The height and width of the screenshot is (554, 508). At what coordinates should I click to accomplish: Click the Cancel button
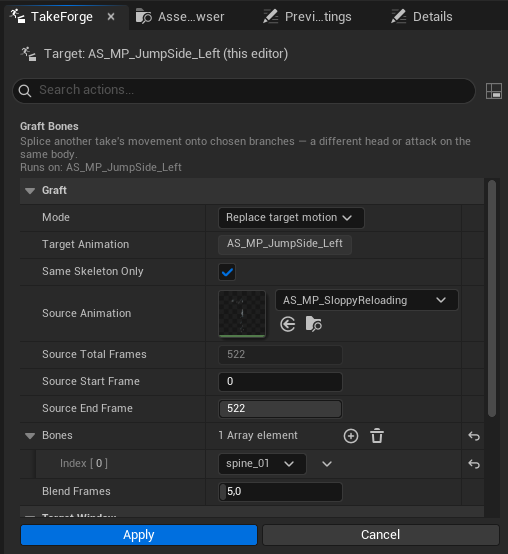coord(380,535)
